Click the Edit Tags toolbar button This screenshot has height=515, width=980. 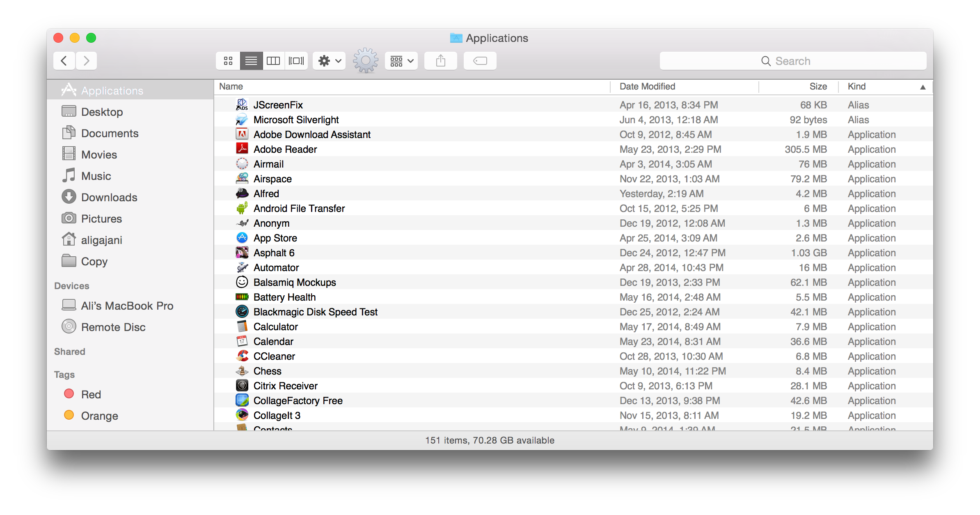coord(480,61)
